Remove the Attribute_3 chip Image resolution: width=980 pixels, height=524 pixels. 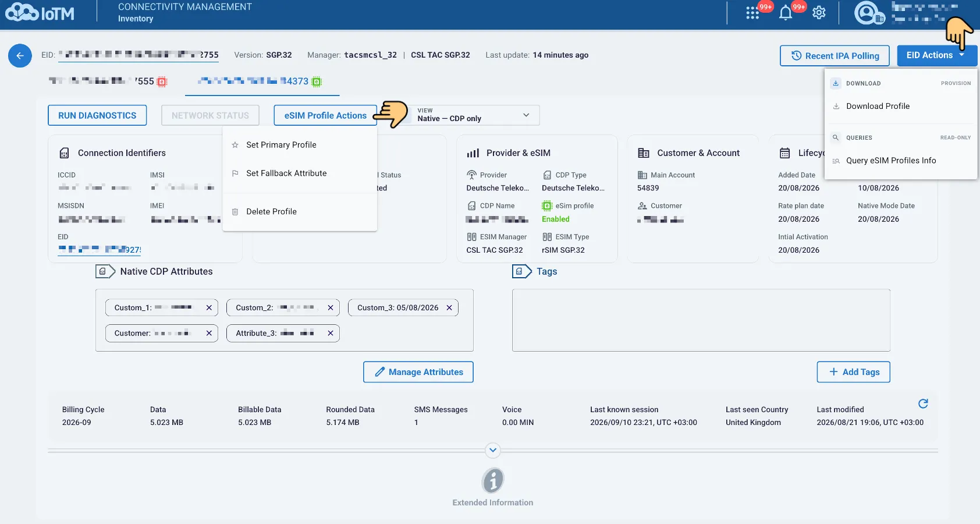pyautogui.click(x=331, y=333)
